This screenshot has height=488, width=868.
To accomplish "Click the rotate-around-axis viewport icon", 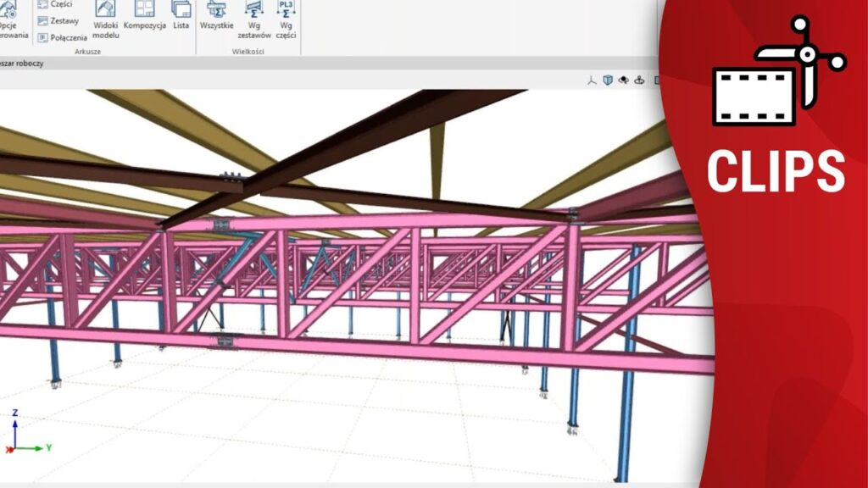I will [x=639, y=80].
